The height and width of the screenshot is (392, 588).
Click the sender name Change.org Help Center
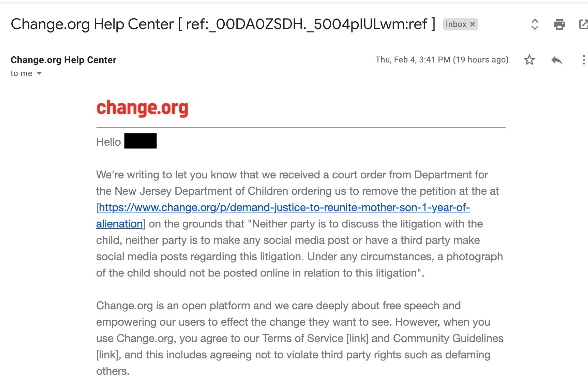(63, 60)
